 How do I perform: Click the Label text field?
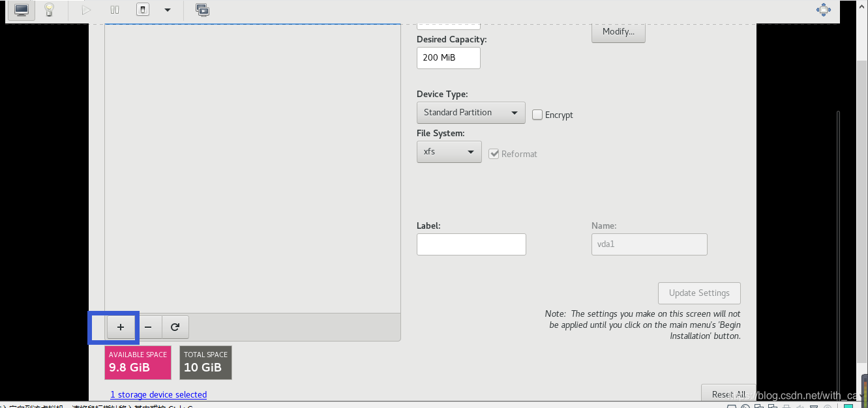pyautogui.click(x=471, y=244)
